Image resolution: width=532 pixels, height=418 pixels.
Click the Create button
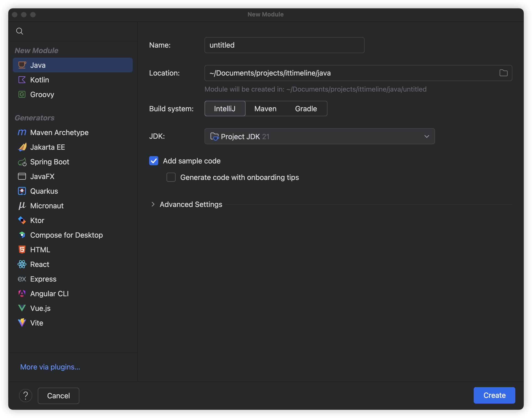(494, 395)
